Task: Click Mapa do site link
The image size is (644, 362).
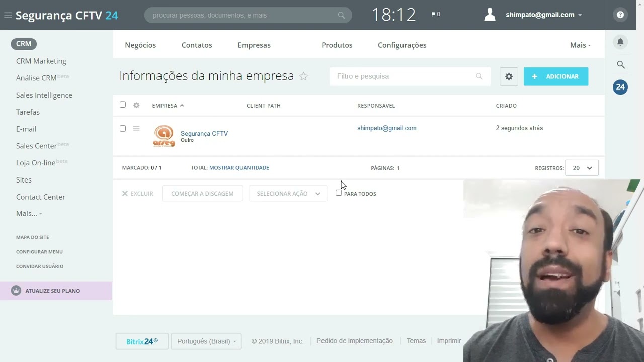Action: pos(33,237)
